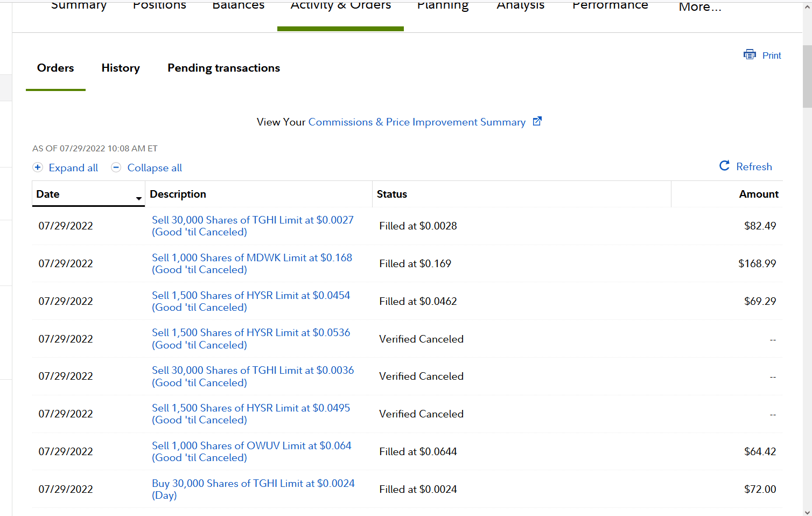Click the Description column header

coord(178,194)
